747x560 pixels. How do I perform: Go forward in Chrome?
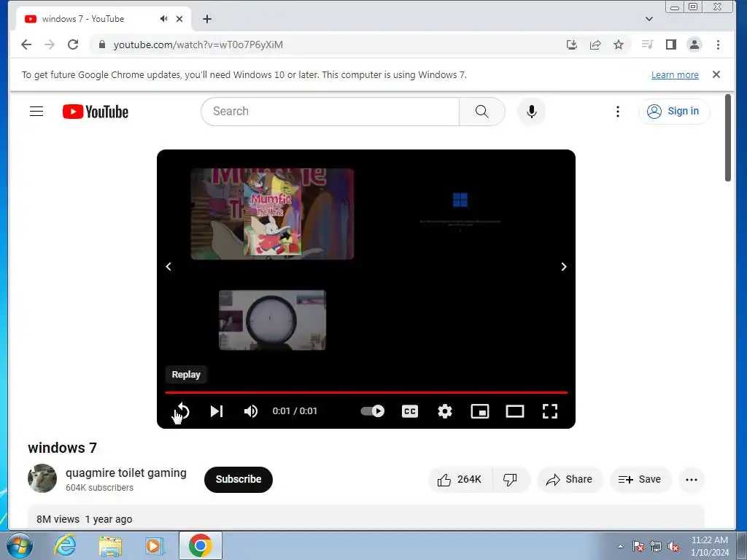(50, 44)
